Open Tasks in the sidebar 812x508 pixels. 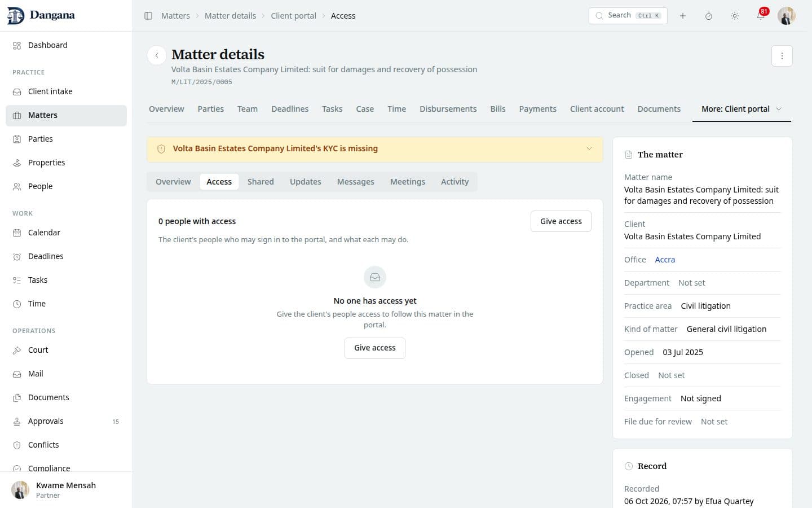pyautogui.click(x=66, y=280)
